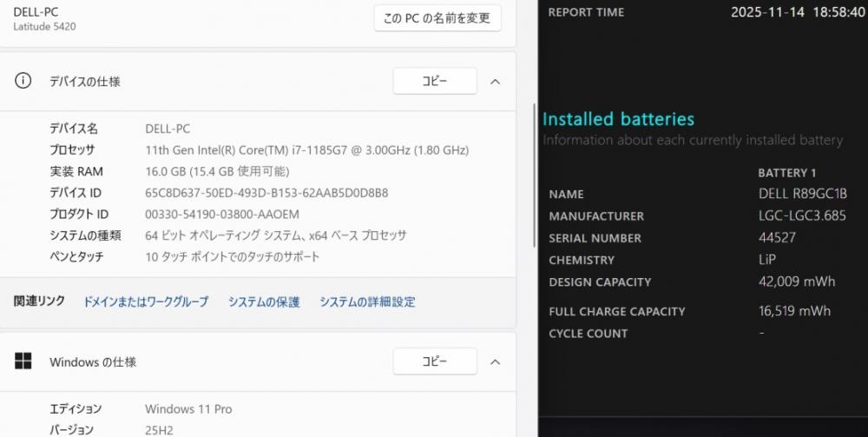
Task: Select the version value 25H2
Action: point(158,430)
